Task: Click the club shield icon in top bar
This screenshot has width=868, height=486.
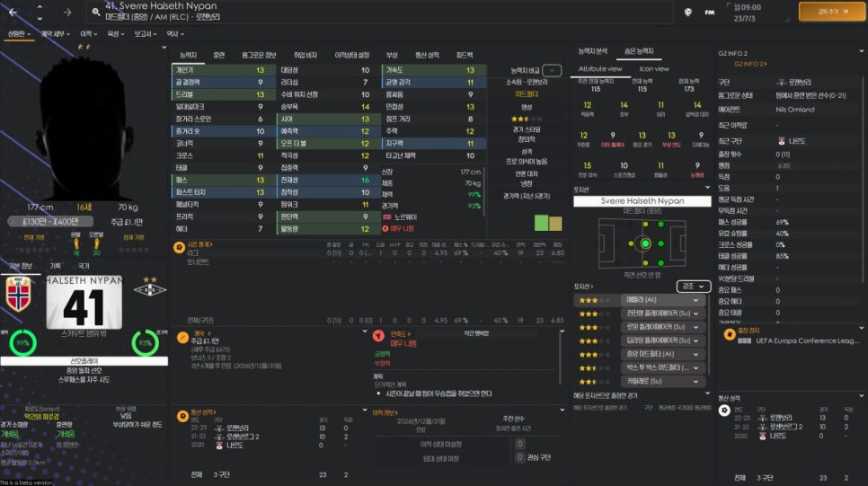Action: click(x=687, y=12)
